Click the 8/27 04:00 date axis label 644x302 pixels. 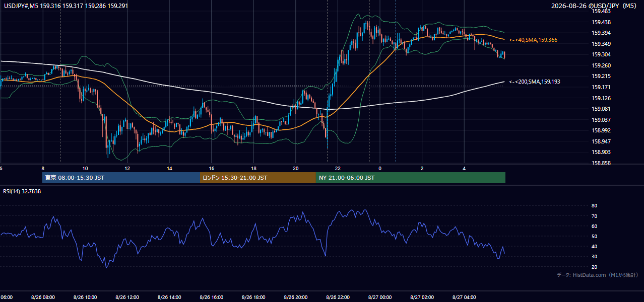coord(464,297)
